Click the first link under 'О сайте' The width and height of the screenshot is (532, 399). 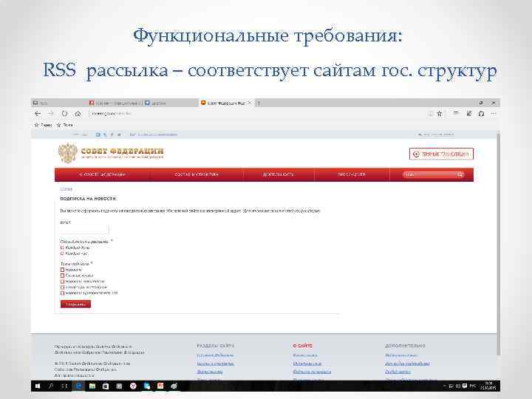[305, 355]
